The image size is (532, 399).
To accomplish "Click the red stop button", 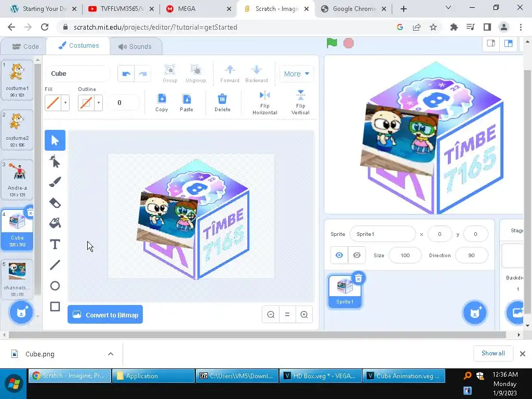I will (349, 44).
